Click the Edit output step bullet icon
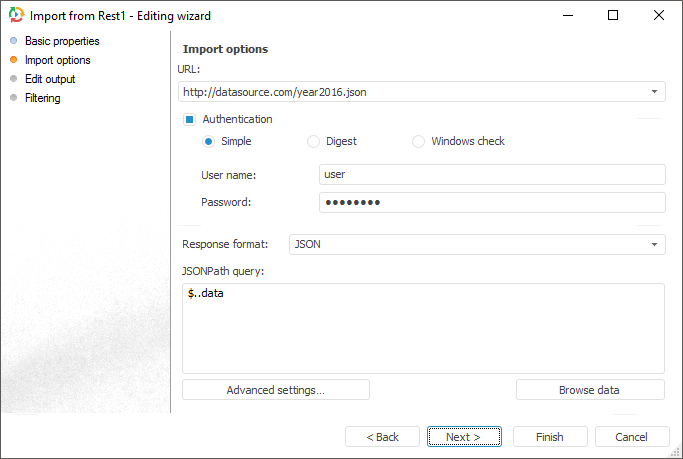This screenshot has width=683, height=459. 13,79
